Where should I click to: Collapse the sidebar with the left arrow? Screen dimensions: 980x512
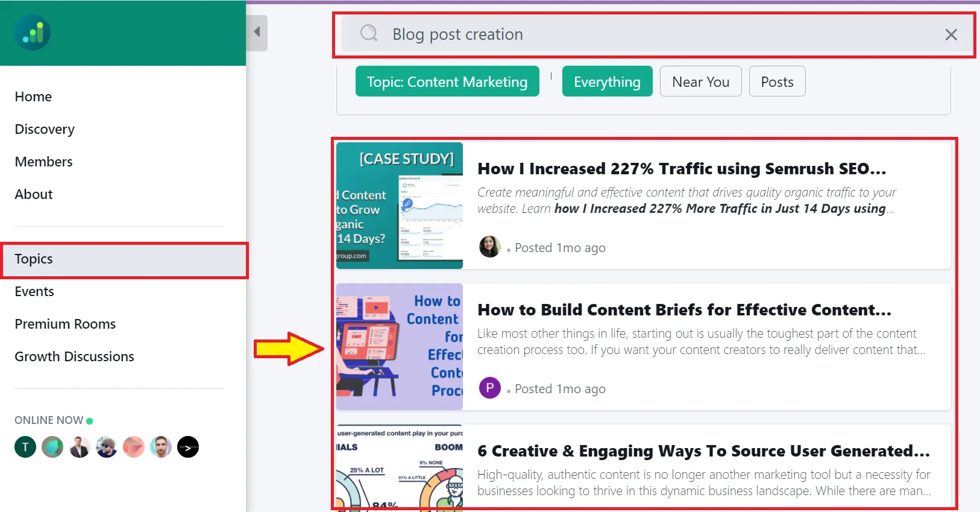tap(257, 32)
